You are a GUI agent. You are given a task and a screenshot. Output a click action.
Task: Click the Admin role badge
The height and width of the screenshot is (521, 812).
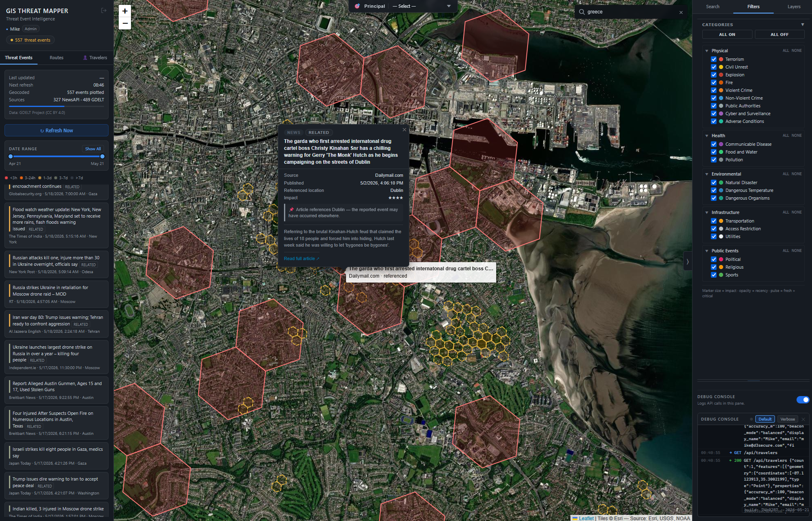point(31,29)
